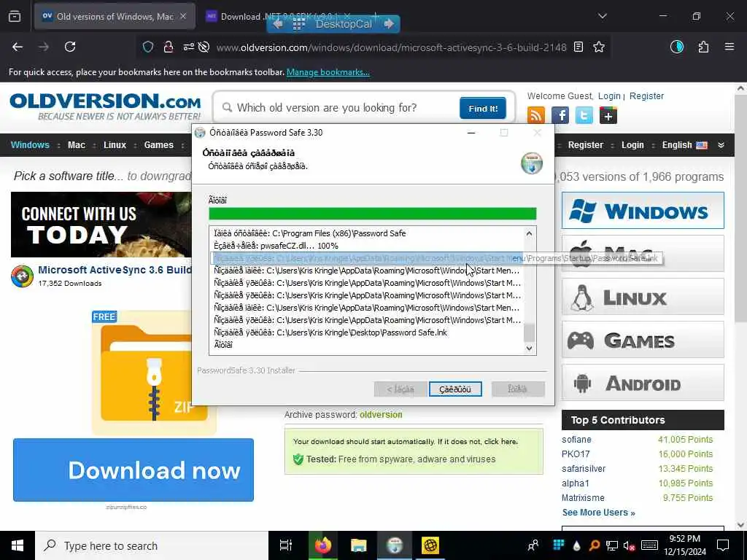Click the browser URL address bar
The width and height of the screenshot is (747, 560).
tap(391, 47)
